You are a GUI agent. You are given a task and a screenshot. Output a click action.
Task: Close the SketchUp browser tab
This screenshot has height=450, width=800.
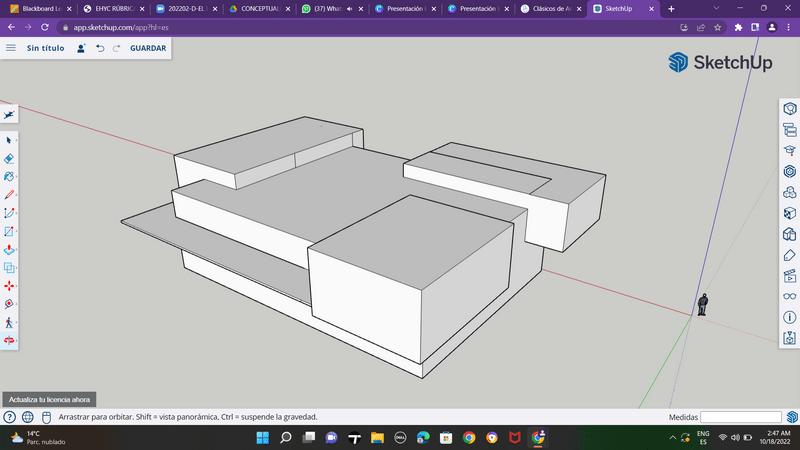pyautogui.click(x=651, y=9)
